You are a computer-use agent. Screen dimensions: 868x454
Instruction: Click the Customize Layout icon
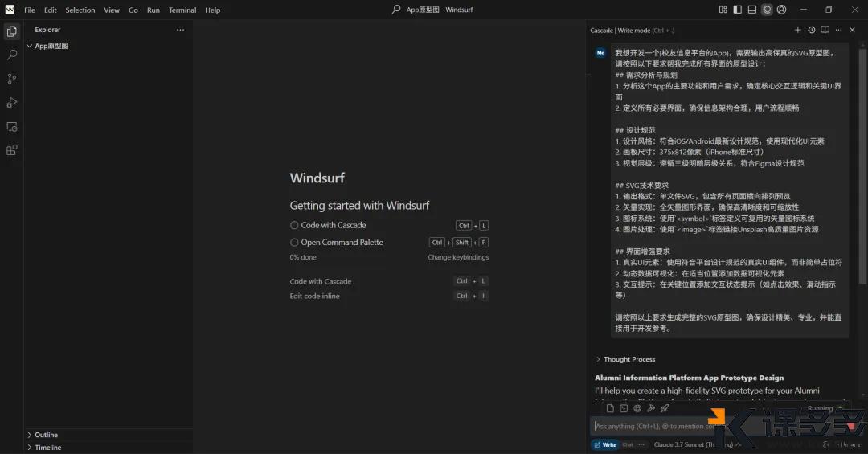tap(723, 10)
